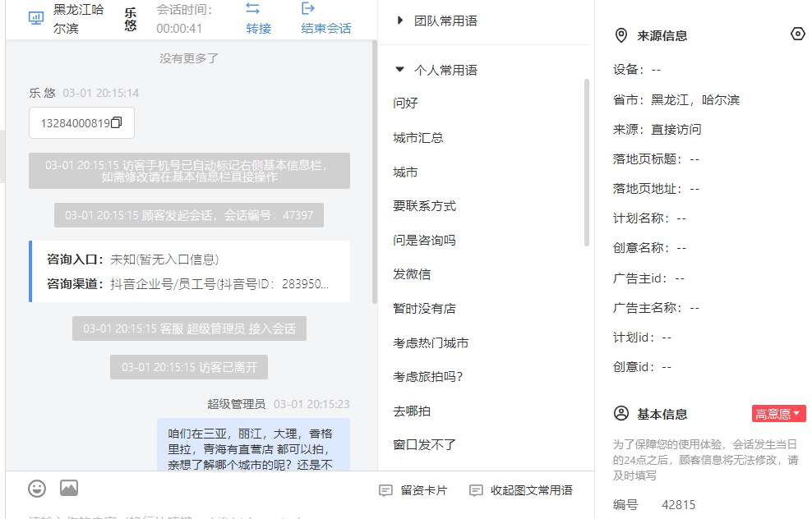Open the 高意愿 intent level dropdown
Viewport: 812px width, 519px height.
(779, 414)
